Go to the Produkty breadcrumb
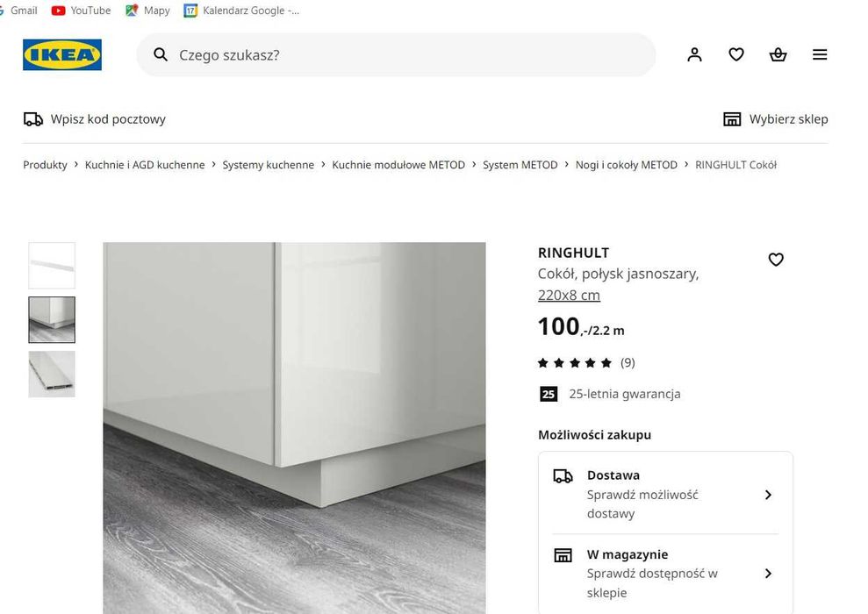This screenshot has height=614, width=868. click(x=45, y=165)
